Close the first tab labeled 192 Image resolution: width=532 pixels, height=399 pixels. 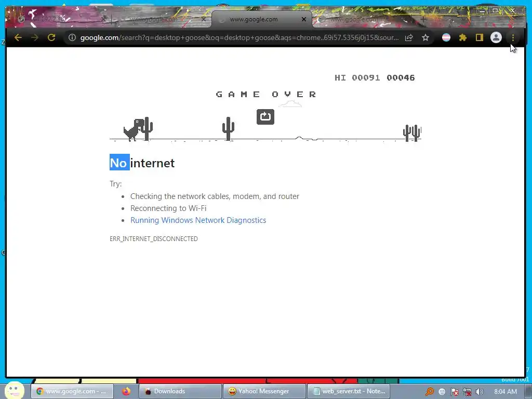tap(103, 19)
